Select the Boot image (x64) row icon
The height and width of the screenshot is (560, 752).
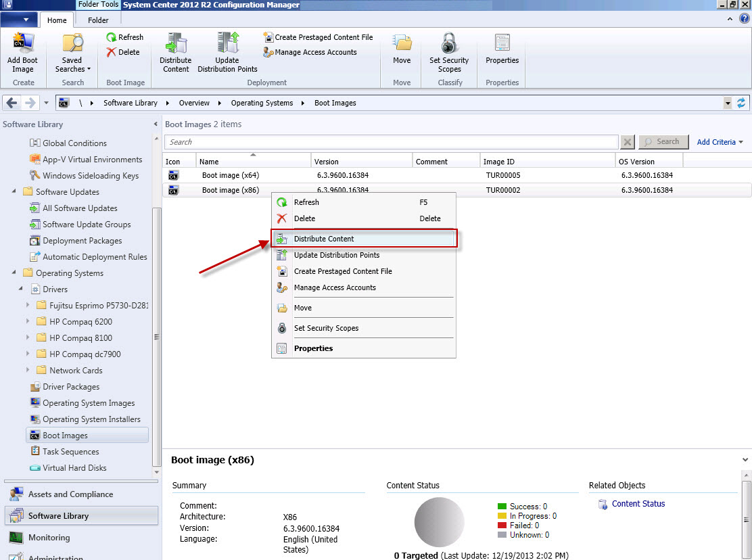(173, 175)
